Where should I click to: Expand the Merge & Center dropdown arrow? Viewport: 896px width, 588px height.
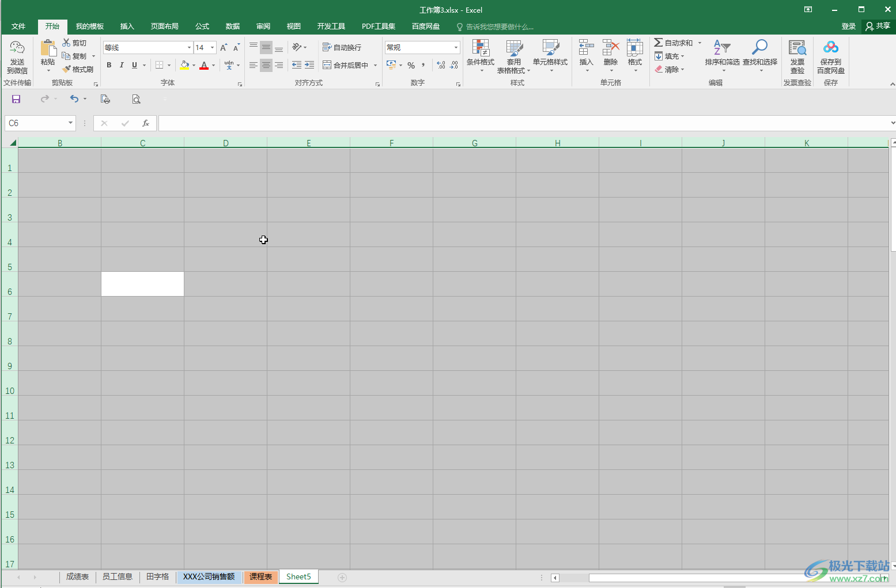375,65
